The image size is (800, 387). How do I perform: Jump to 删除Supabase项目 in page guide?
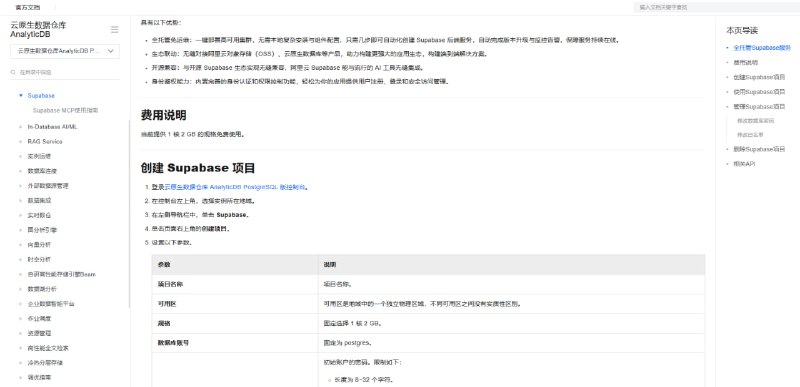tap(759, 149)
